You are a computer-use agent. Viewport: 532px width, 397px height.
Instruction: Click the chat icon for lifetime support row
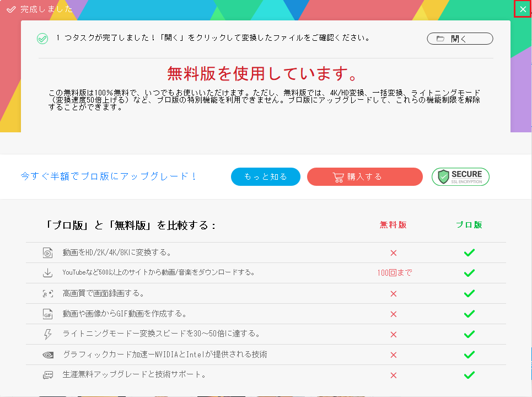point(47,375)
